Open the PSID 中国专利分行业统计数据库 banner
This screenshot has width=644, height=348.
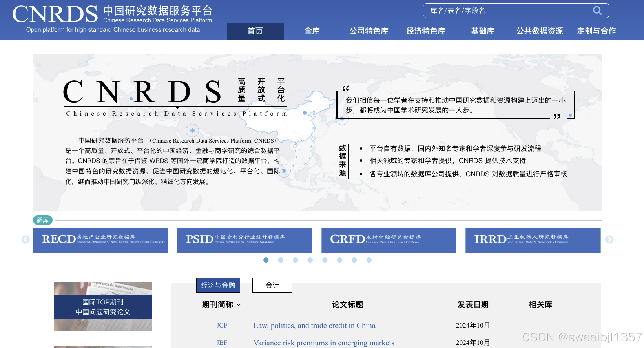pos(244,241)
